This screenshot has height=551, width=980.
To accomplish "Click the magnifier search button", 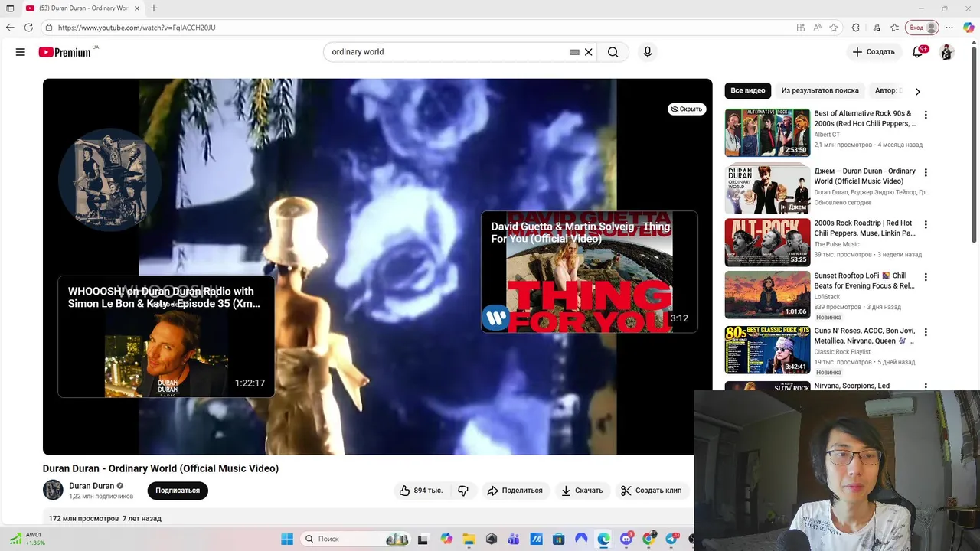I will pos(613,52).
